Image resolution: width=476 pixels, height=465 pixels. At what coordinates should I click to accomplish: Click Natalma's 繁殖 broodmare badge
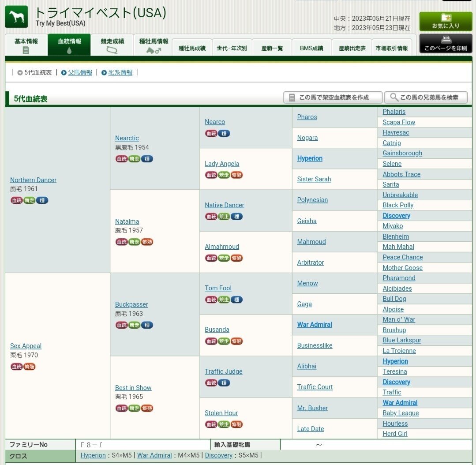click(147, 242)
